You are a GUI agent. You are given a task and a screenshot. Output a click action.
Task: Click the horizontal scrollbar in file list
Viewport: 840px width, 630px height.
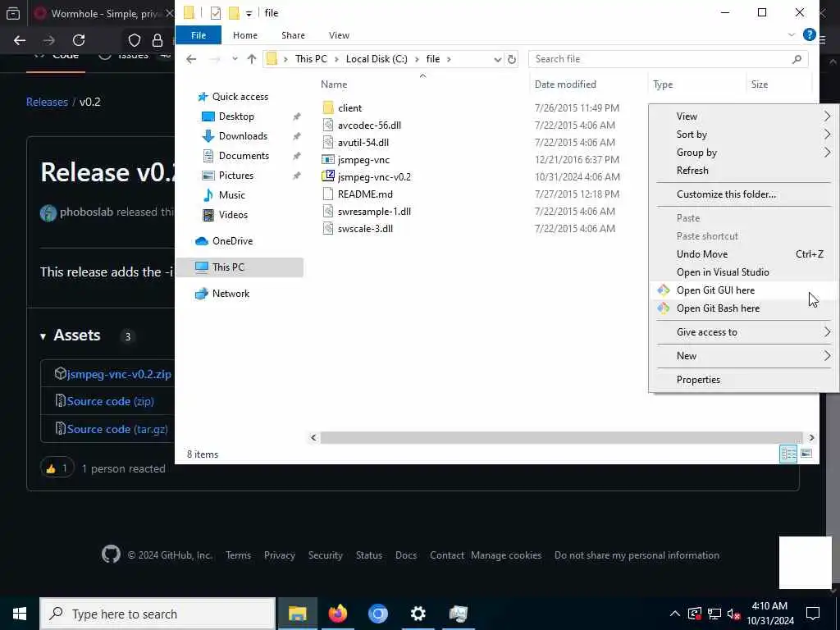[561, 438]
